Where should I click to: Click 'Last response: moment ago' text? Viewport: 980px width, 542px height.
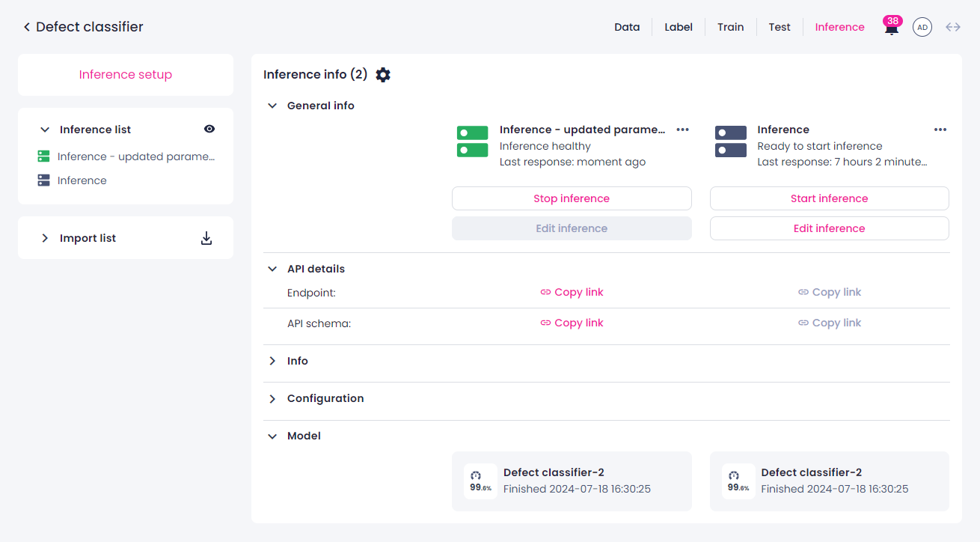tap(572, 162)
